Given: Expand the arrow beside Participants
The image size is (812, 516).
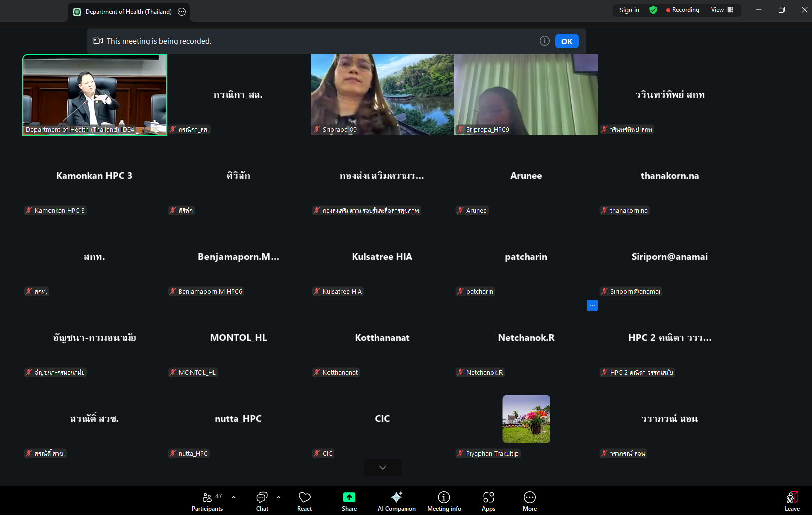Looking at the screenshot, I should pos(234,497).
